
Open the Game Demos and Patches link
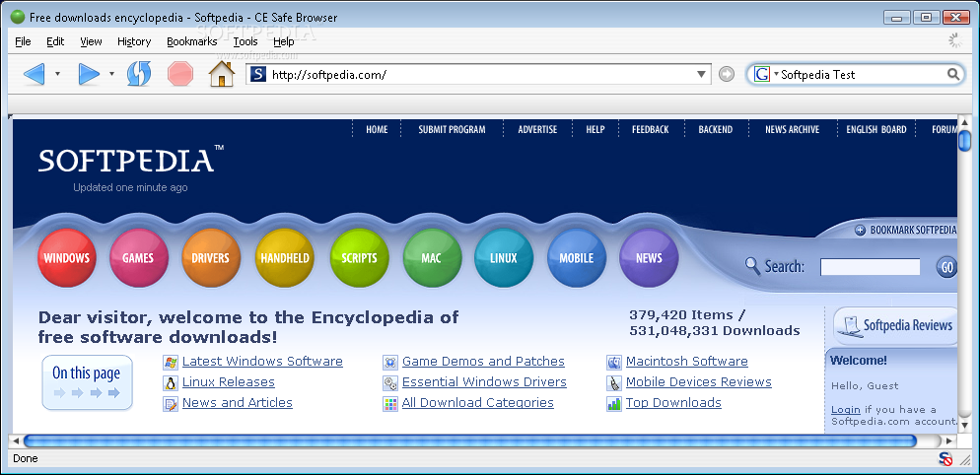click(x=483, y=362)
